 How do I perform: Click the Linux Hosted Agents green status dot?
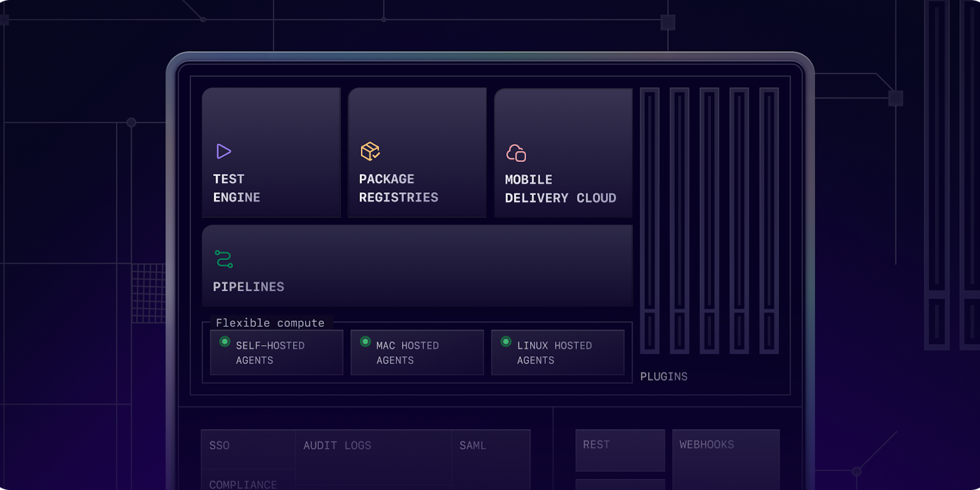tap(506, 342)
